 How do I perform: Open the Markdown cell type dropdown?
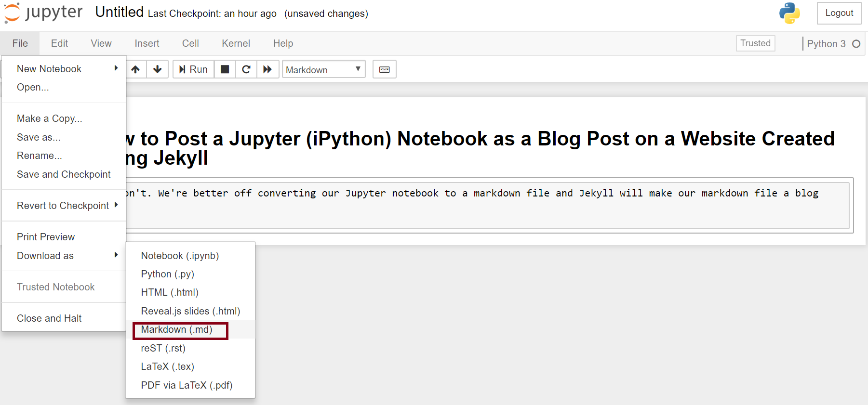[x=323, y=69]
